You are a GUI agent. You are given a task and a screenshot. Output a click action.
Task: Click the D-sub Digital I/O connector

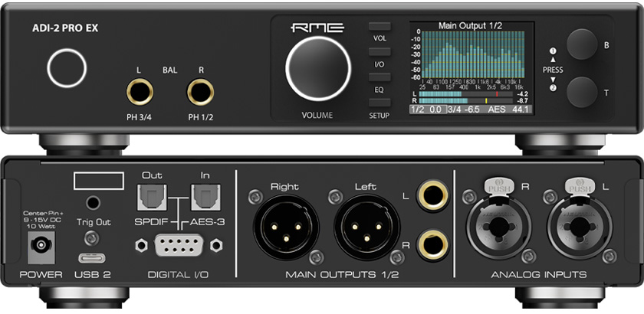[x=179, y=245]
